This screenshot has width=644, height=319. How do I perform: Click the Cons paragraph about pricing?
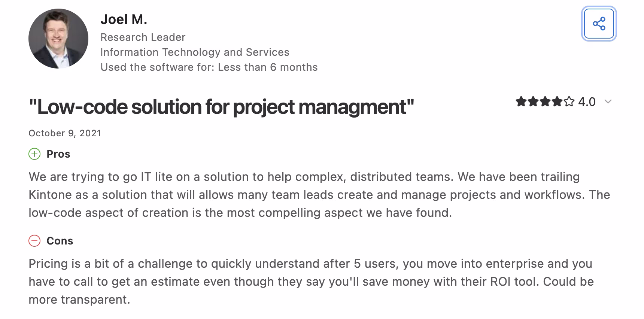pyautogui.click(x=311, y=282)
